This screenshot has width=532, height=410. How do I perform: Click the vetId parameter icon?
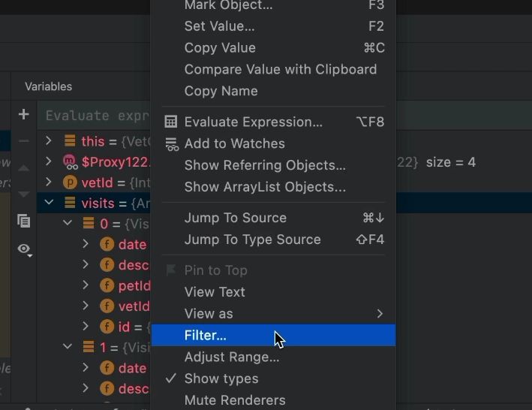70,182
